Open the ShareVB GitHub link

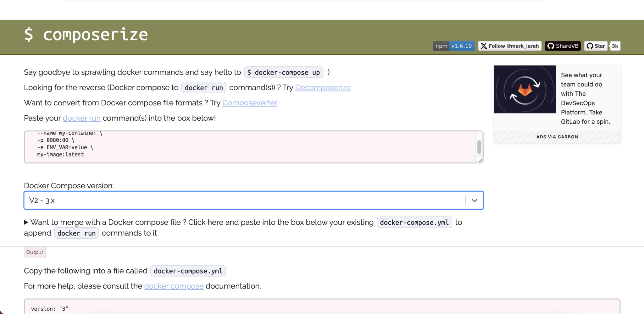[x=563, y=46]
